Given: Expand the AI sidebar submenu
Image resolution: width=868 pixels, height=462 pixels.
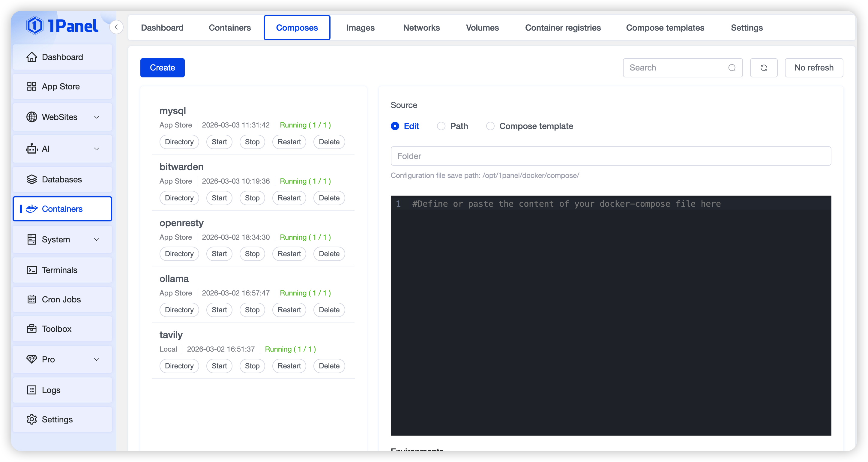Looking at the screenshot, I should [x=96, y=149].
